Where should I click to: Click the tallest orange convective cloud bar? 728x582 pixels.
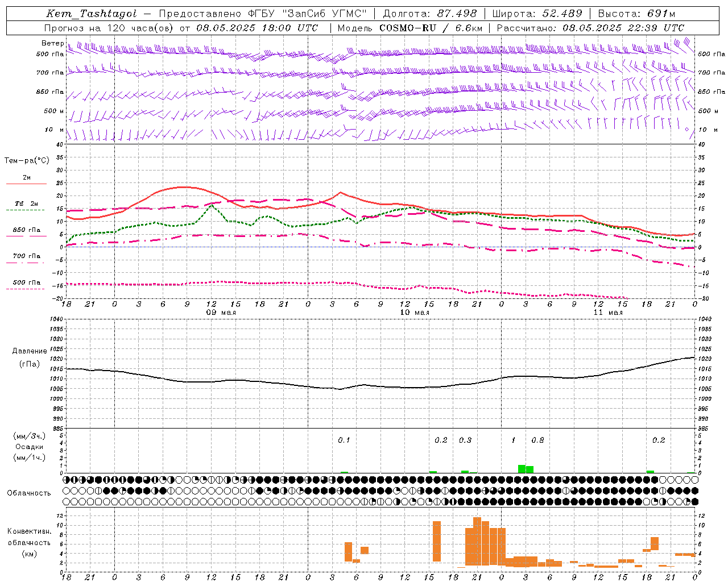[477, 541]
